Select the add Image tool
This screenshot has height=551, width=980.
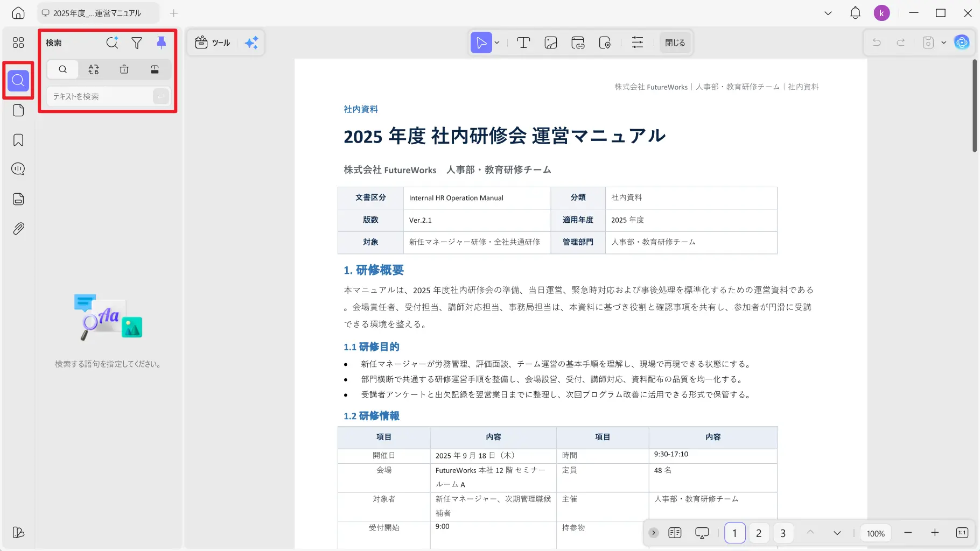[550, 43]
